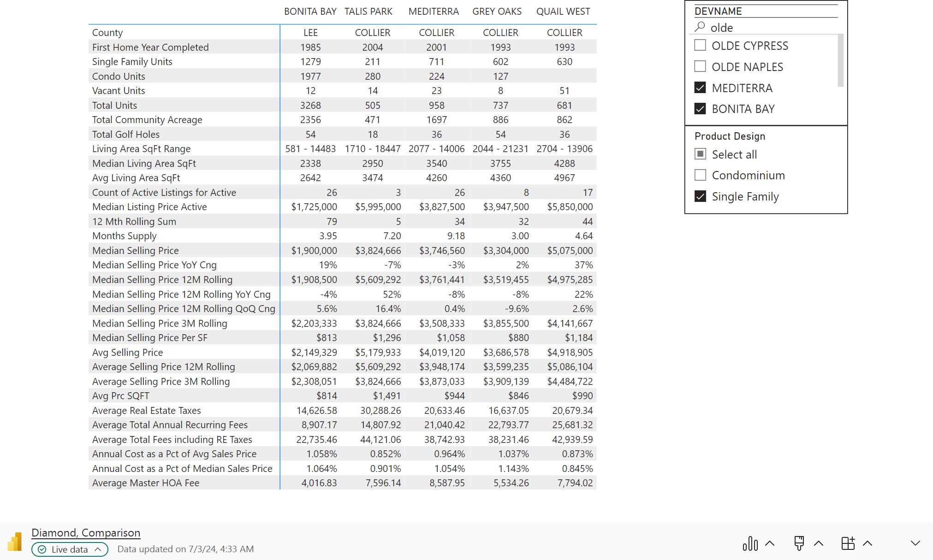Viewport: 933px width, 560px height.
Task: Expand chevron next to layout grid icon
Action: tap(868, 543)
